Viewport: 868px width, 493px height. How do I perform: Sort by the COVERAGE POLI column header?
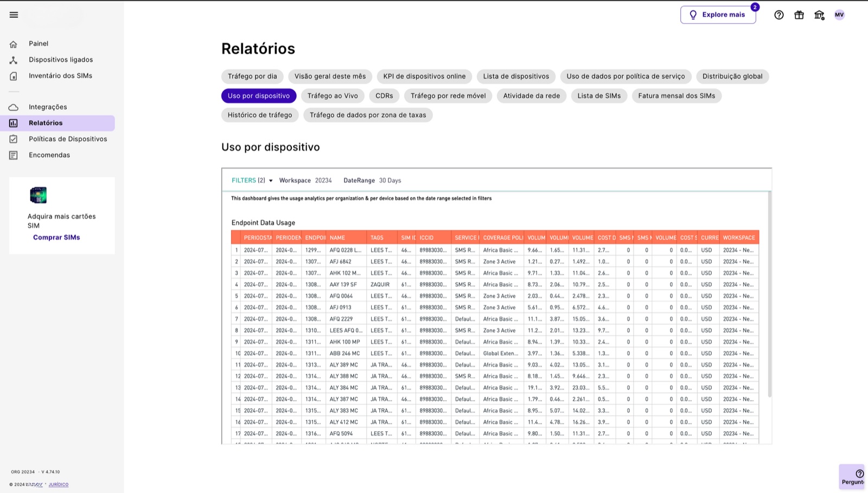(502, 238)
